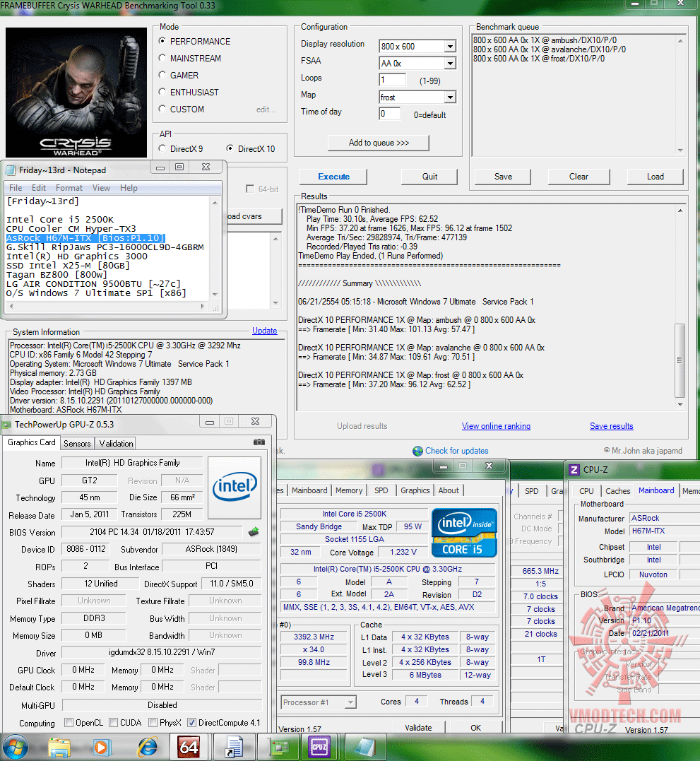Select ENTHUSIAST mode
Viewport: 700px width, 761px height.
point(162,93)
